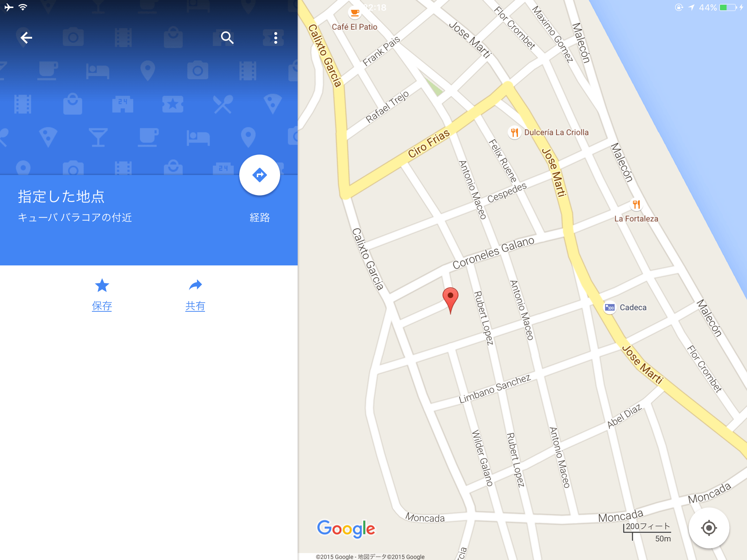The image size is (747, 560).
Task: Open the search magnifier icon
Action: click(227, 38)
